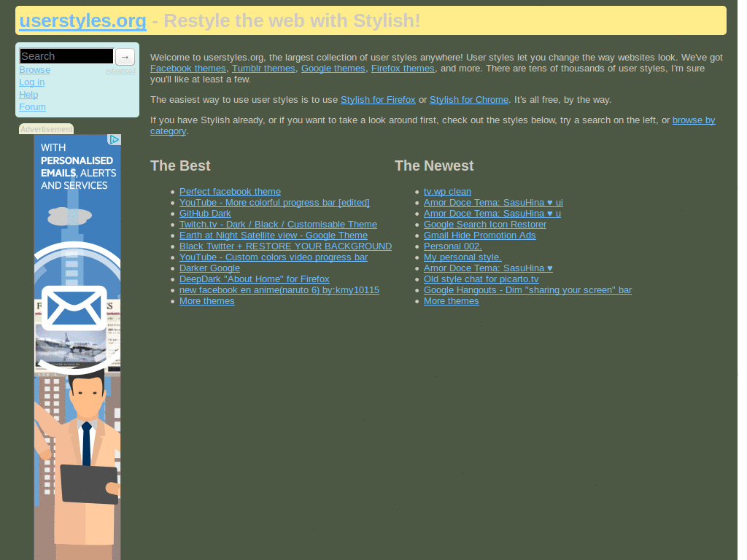
Task: Open Old style chat for picarto.tv
Action: [x=481, y=279]
